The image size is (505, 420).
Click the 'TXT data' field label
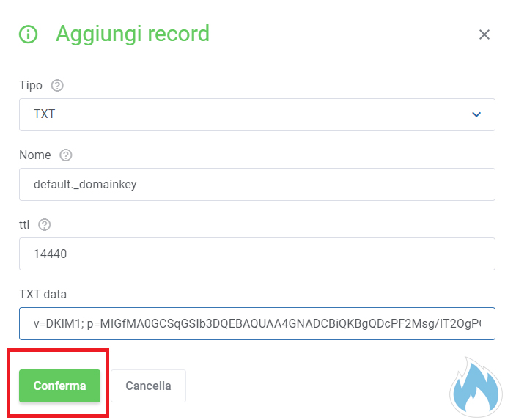[x=43, y=294]
